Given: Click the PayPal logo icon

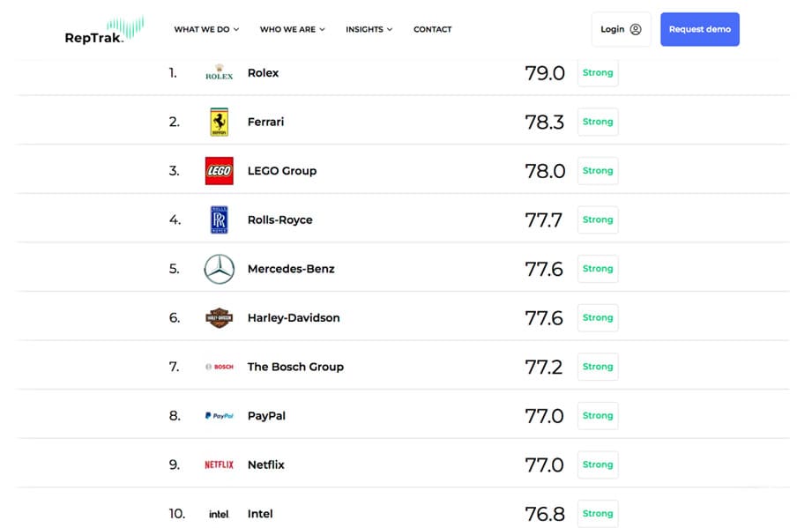Looking at the screenshot, I should click(x=219, y=415).
